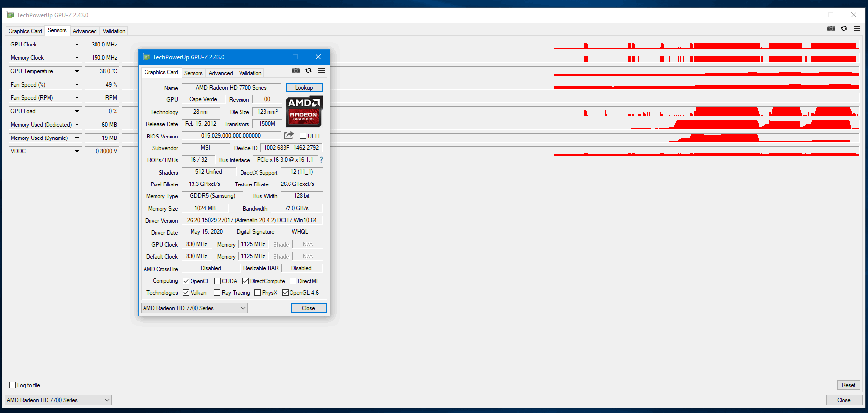Click Bus Interface question mark help
The height and width of the screenshot is (413, 868).
[321, 160]
